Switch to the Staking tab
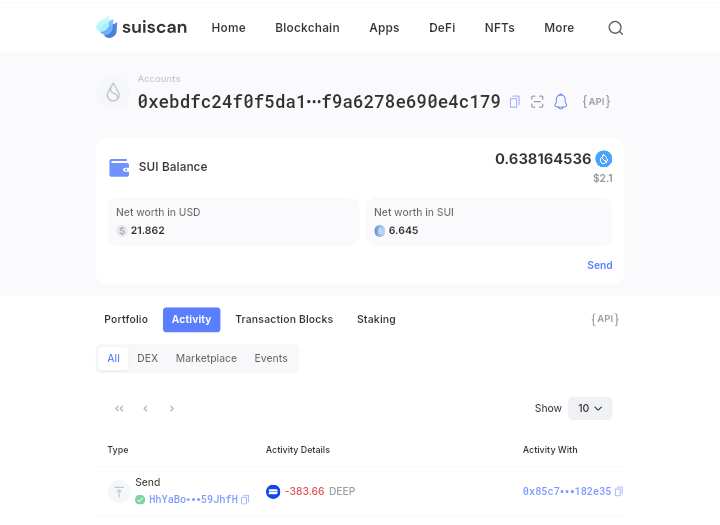720x525 pixels. 376,319
